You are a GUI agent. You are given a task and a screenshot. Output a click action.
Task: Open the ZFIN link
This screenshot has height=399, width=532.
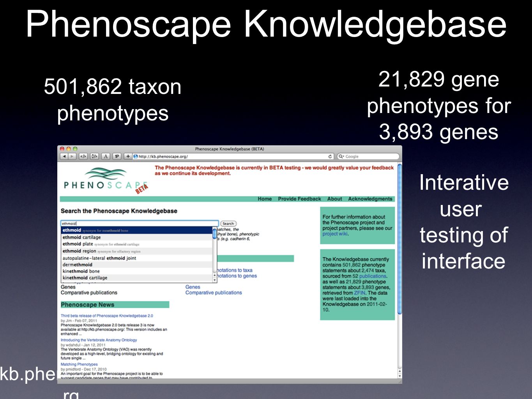click(x=359, y=293)
